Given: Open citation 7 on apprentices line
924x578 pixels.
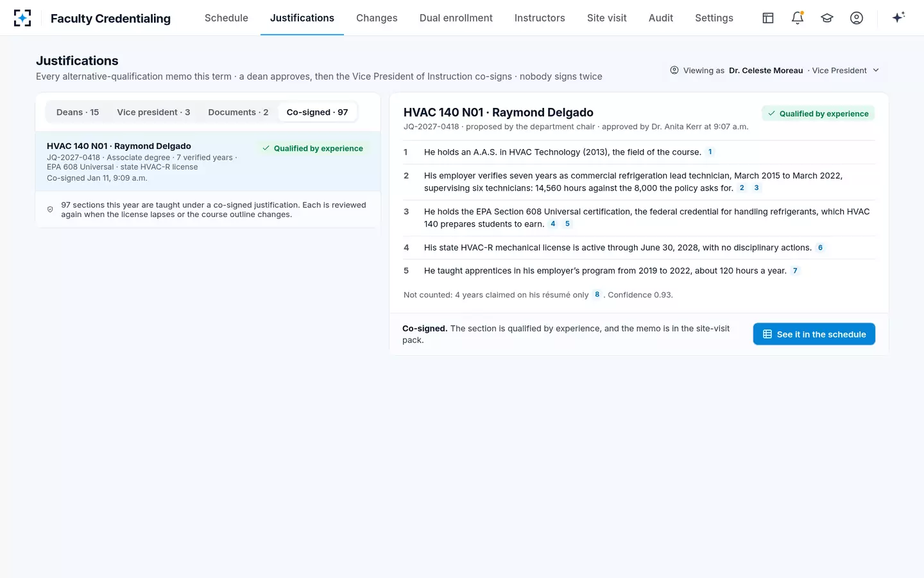Looking at the screenshot, I should coord(795,271).
